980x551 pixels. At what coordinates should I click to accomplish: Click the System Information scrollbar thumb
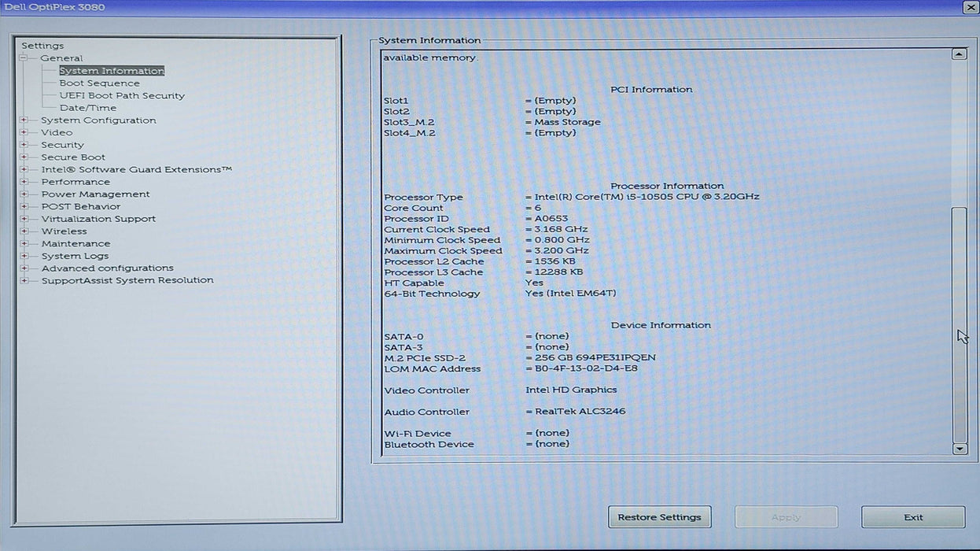tap(960, 324)
